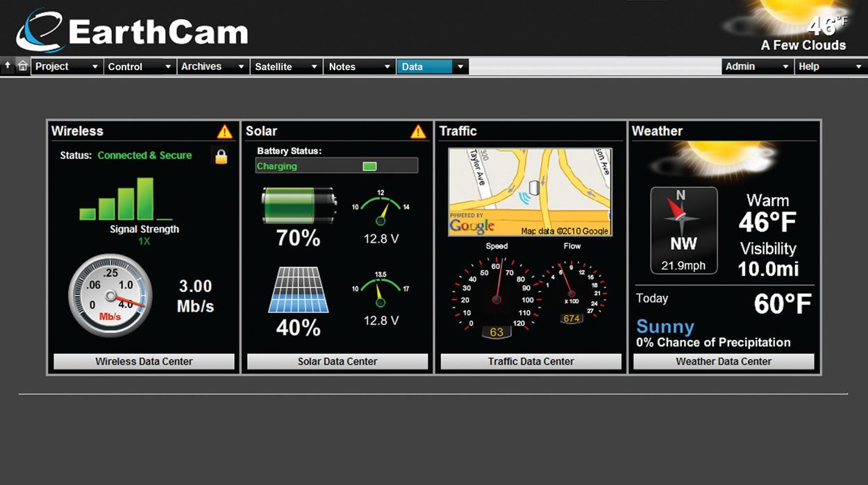Expand the Archives dropdown
Image resolution: width=868 pixels, height=485 pixels.
pos(212,66)
